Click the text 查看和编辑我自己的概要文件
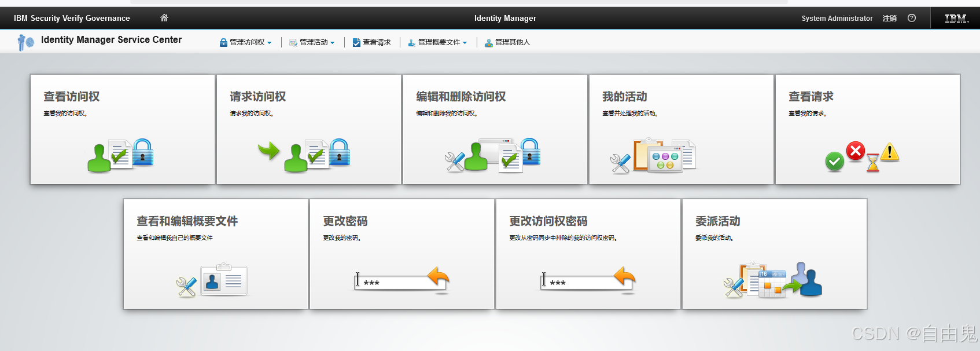The height and width of the screenshot is (351, 980). coord(175,238)
